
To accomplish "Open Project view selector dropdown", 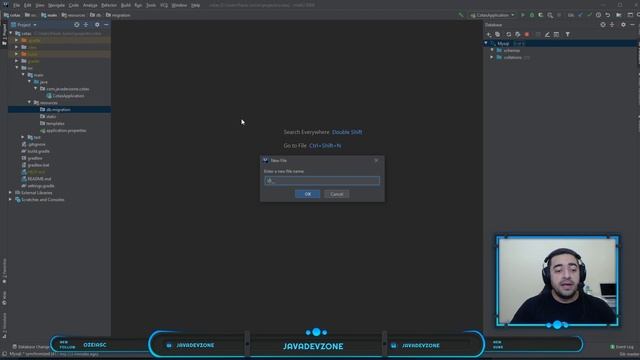I will coord(24,25).
